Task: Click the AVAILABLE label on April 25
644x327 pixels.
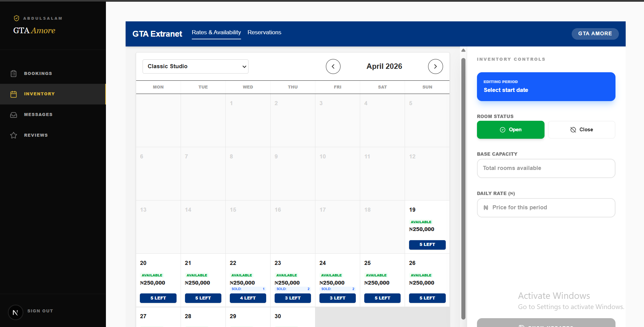Action: (376, 275)
